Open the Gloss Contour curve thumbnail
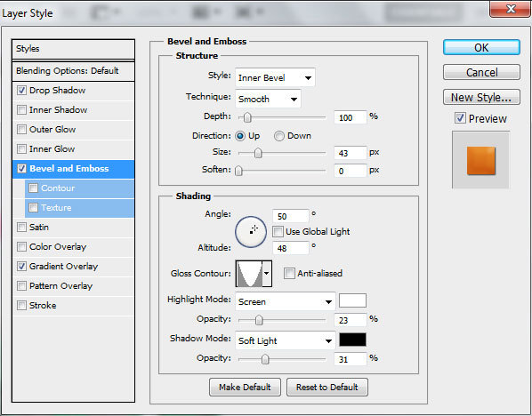This screenshot has width=532, height=416. (x=249, y=274)
